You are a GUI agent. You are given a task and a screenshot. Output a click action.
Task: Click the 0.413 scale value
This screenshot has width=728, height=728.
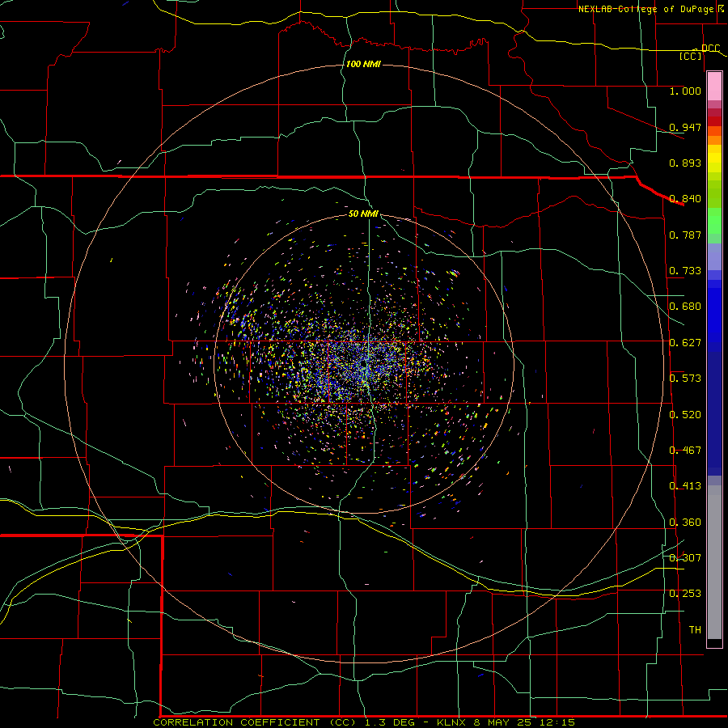pyautogui.click(x=685, y=485)
